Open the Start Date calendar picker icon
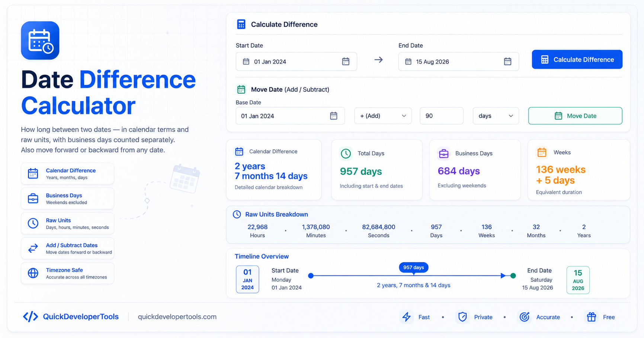Screen dimensions: 644x338 click(346, 61)
